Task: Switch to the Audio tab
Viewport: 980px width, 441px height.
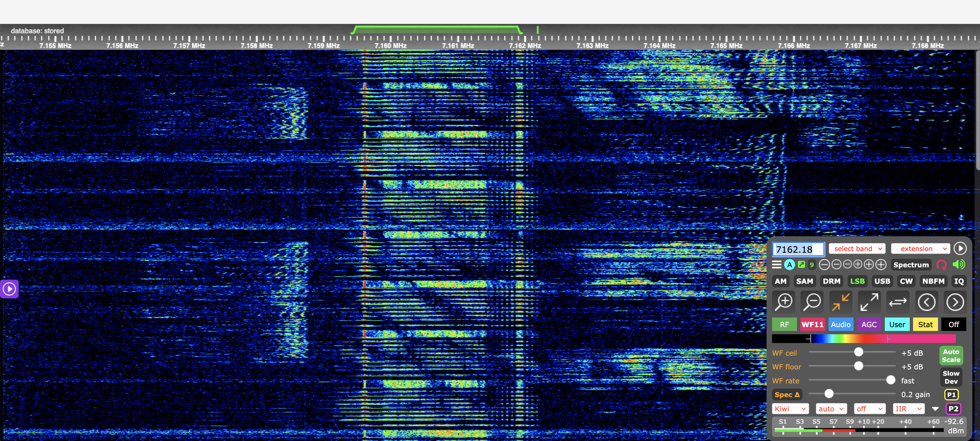Action: click(x=840, y=325)
